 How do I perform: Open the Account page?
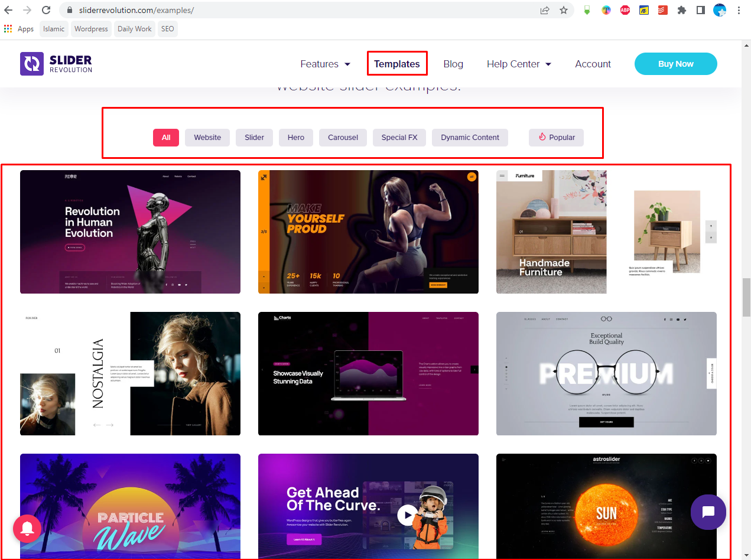pos(593,64)
